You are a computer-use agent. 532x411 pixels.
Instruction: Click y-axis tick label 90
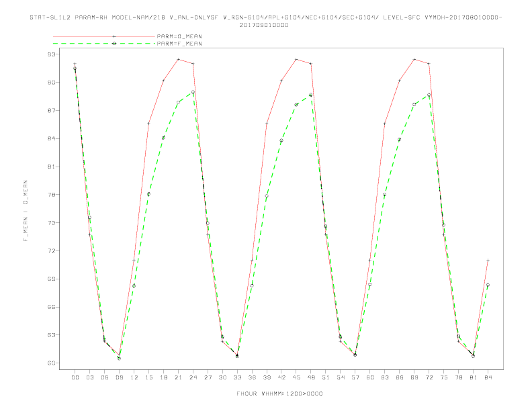tap(52, 83)
